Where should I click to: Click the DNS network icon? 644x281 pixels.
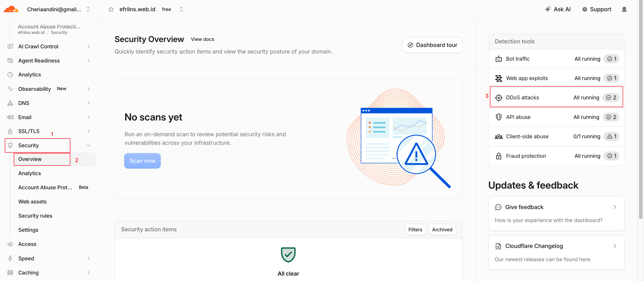tap(10, 103)
